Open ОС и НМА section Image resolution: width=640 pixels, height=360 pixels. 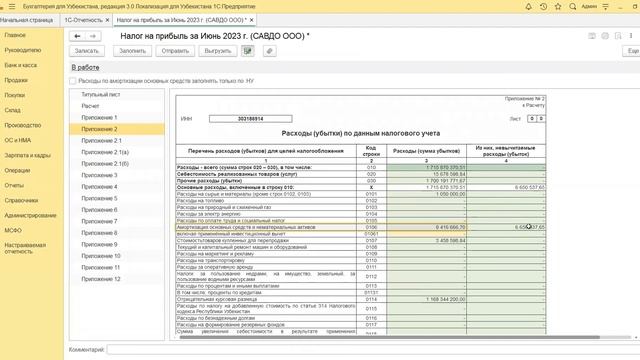pos(18,140)
